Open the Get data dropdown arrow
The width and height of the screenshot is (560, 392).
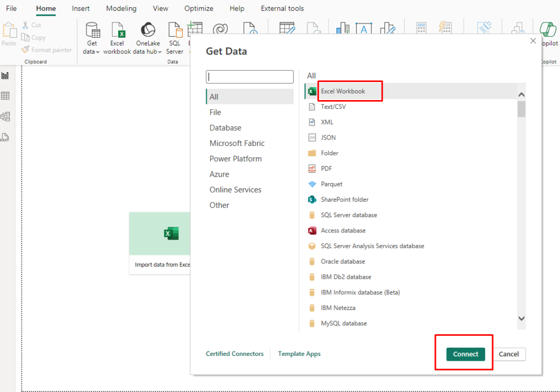click(x=97, y=51)
